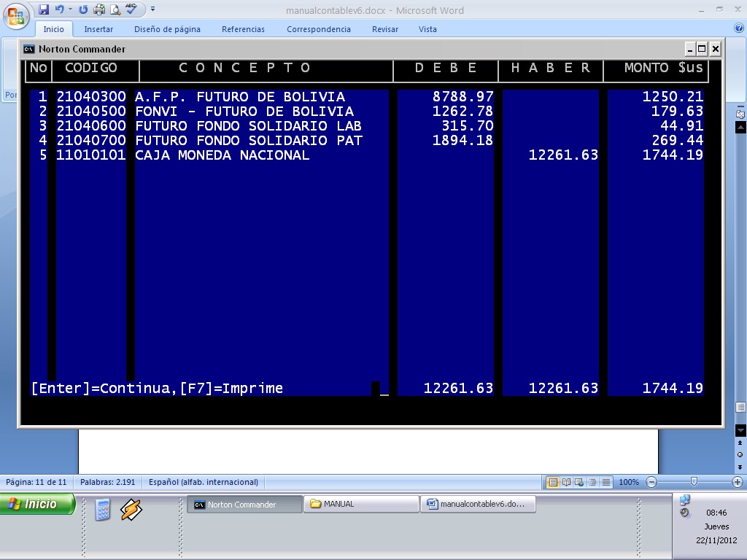Click the zoom slider handle
The height and width of the screenshot is (560, 747).
pyautogui.click(x=694, y=482)
